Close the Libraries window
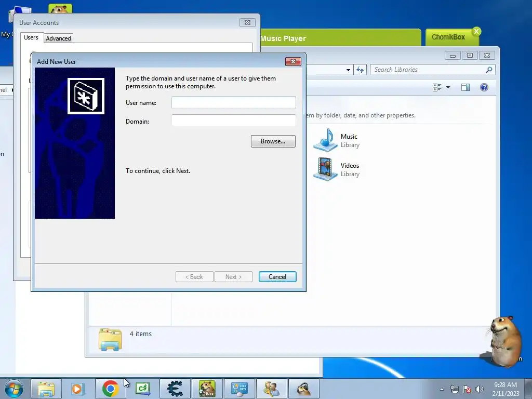Screen dimensions: 532x399 pyautogui.click(x=487, y=55)
